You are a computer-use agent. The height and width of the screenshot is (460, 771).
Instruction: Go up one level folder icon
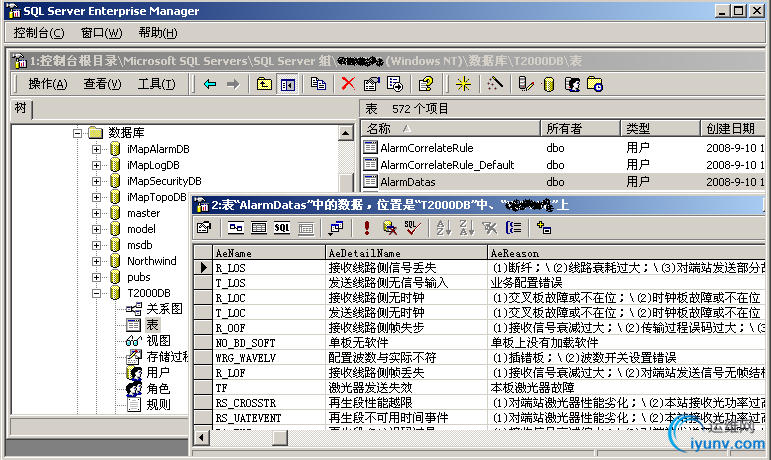[x=264, y=84]
